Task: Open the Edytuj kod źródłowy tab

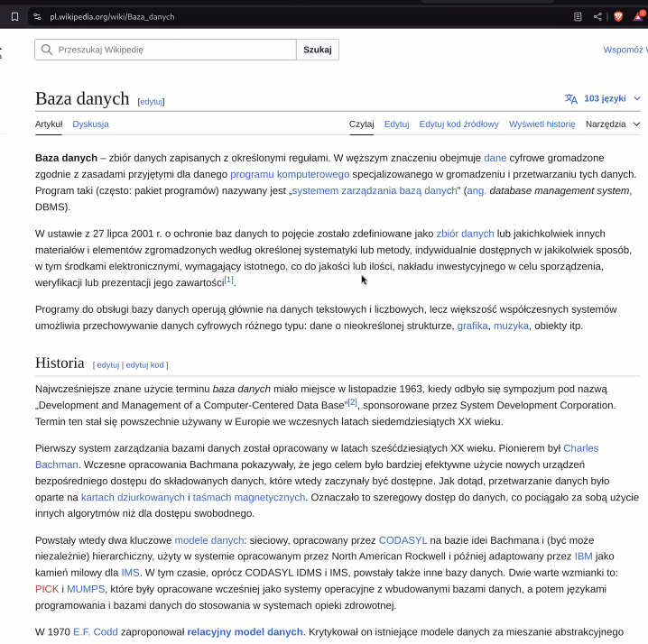Action: (458, 124)
